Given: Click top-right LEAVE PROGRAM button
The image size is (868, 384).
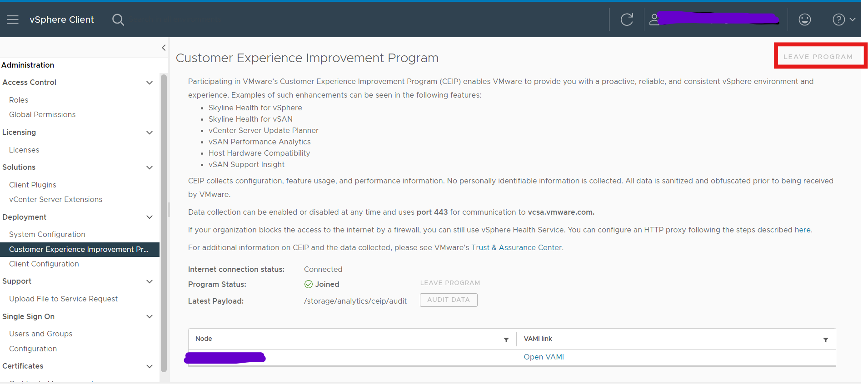Looking at the screenshot, I should click(x=818, y=57).
